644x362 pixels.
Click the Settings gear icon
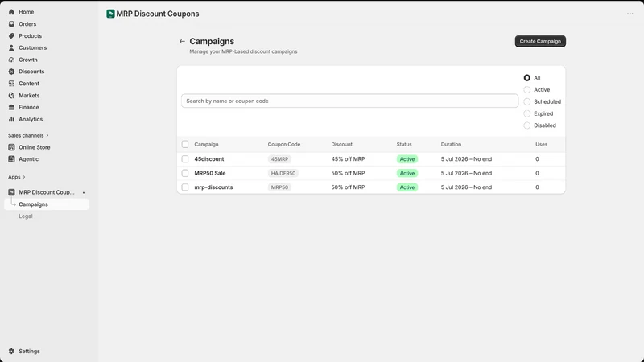tap(11, 351)
